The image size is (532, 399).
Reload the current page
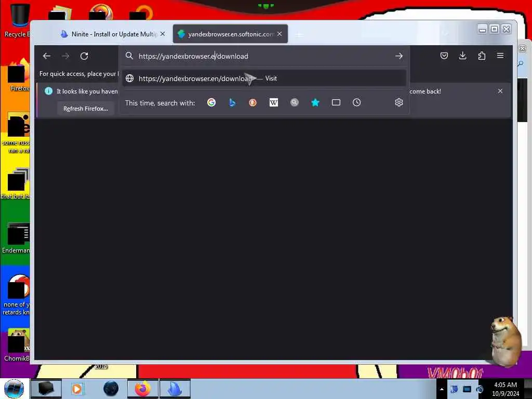pos(84,56)
